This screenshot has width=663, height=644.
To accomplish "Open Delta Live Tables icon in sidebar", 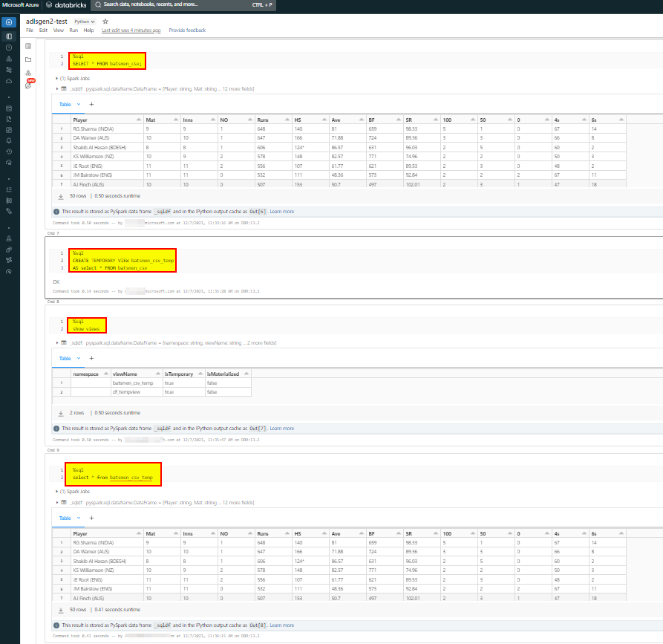I will click(x=9, y=211).
